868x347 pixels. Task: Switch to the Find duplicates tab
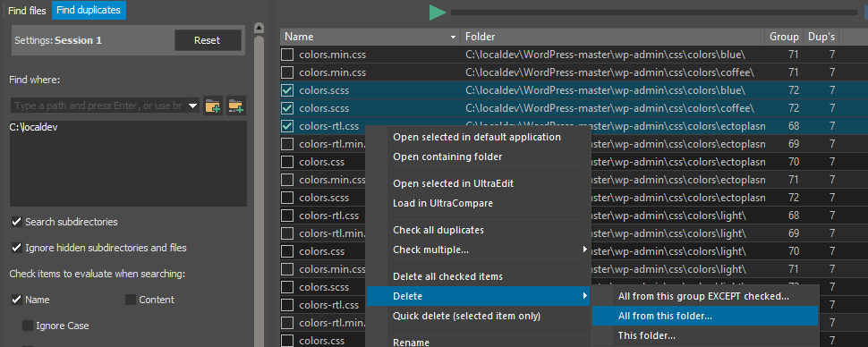click(x=89, y=10)
